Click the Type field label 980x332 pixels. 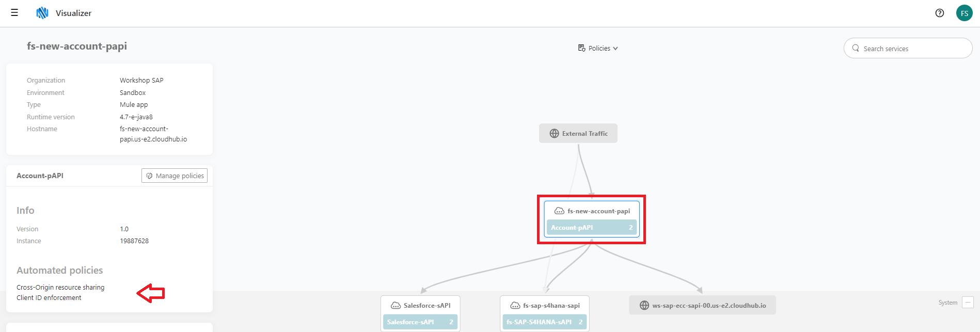point(34,104)
